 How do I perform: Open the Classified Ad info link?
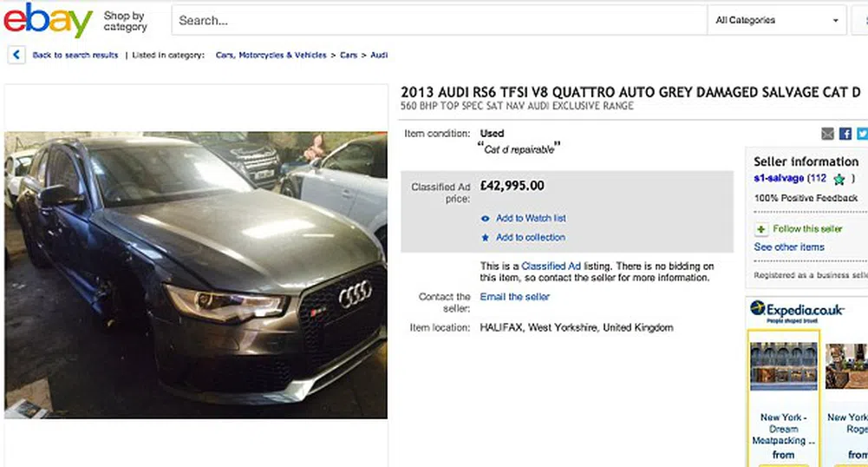pos(551,266)
